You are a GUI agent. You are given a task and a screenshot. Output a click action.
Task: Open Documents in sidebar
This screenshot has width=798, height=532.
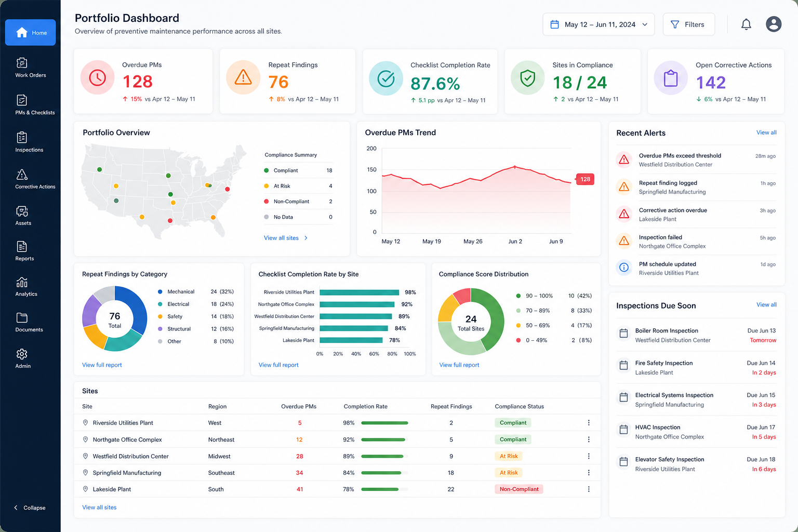click(29, 323)
